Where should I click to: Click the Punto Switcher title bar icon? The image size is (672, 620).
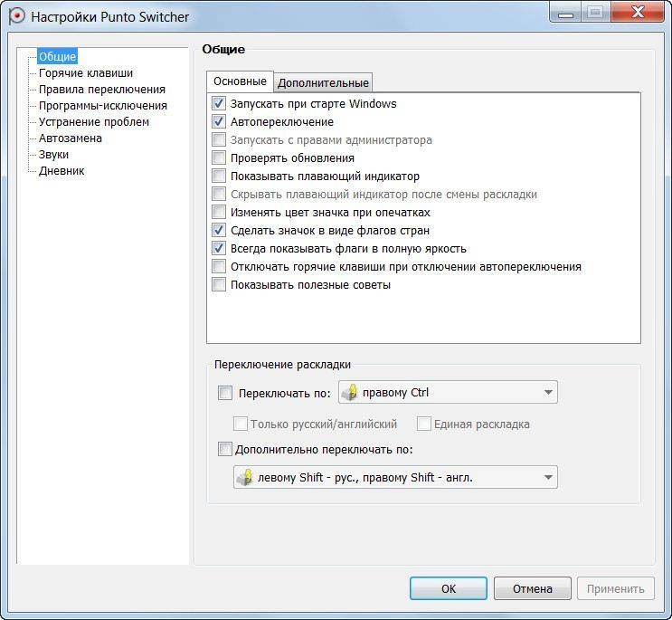click(x=16, y=16)
